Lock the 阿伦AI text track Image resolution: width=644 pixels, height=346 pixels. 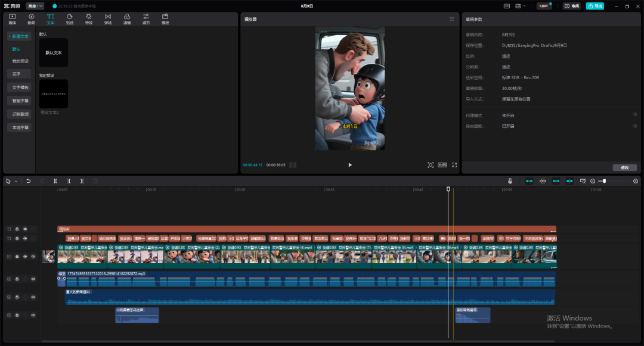click(17, 229)
